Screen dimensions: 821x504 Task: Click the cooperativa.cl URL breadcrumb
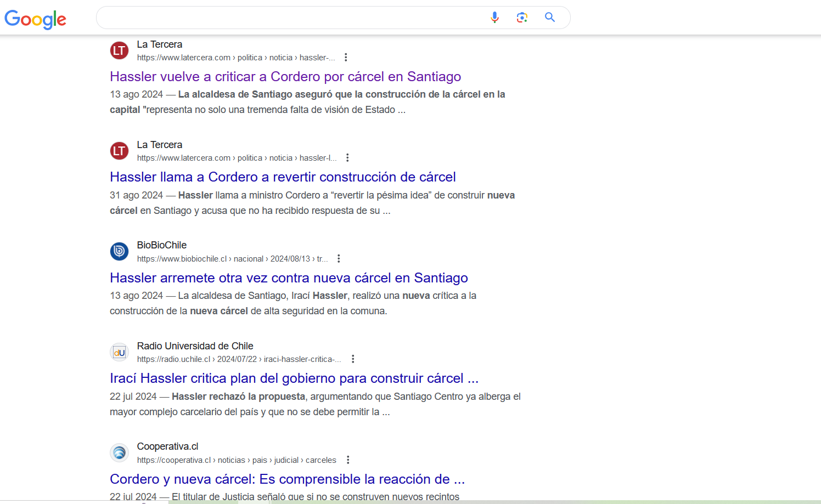click(237, 460)
